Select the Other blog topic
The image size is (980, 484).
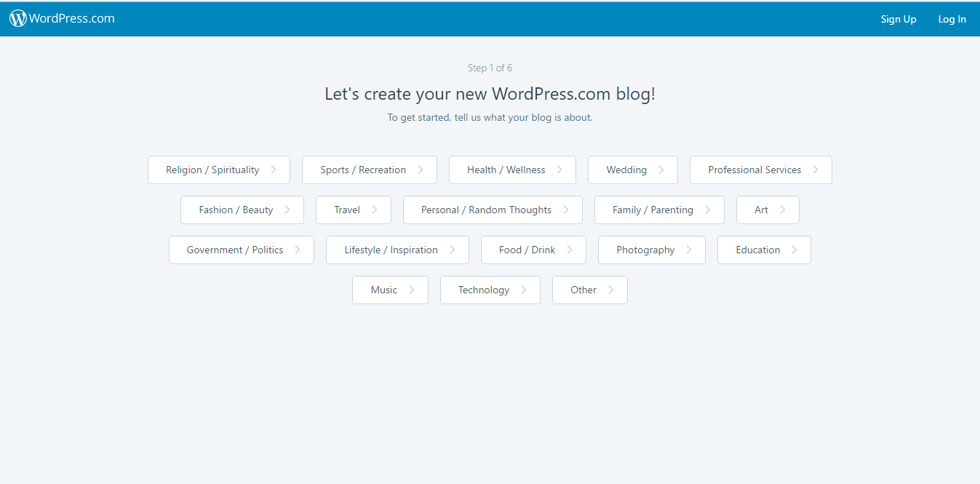(590, 290)
